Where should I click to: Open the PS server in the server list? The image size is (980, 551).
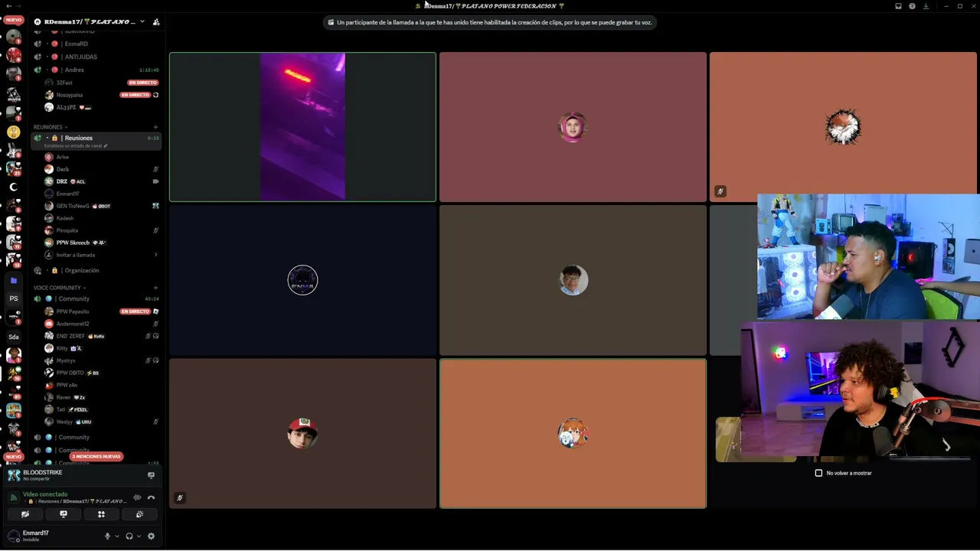14,298
